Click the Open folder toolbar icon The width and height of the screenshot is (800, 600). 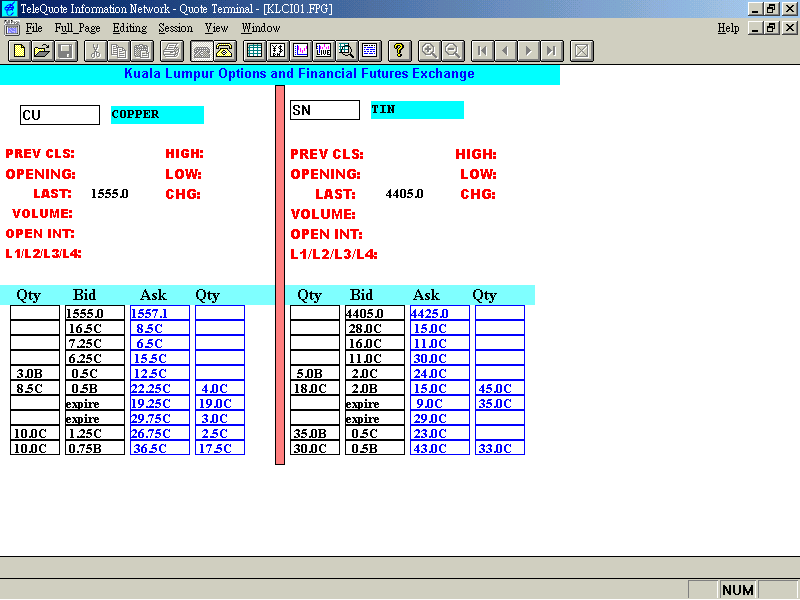pos(42,51)
